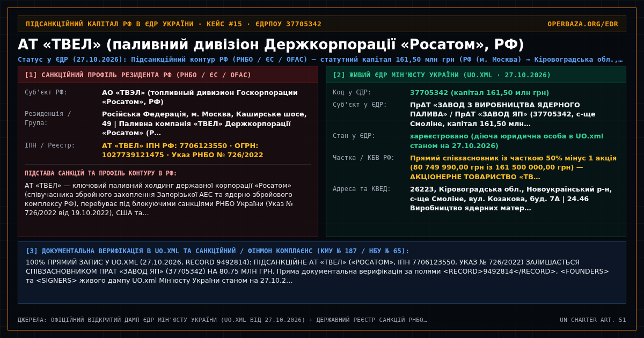The image size is (644, 338).
Task: Click footer text UN CHARTER ART. 51
Action: click(593, 320)
